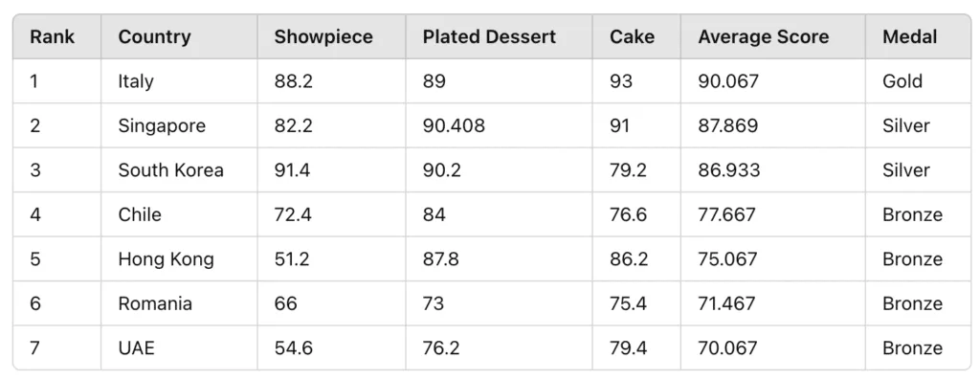Click South Korea's showpiece score 91.4
980x380 pixels.
(293, 170)
